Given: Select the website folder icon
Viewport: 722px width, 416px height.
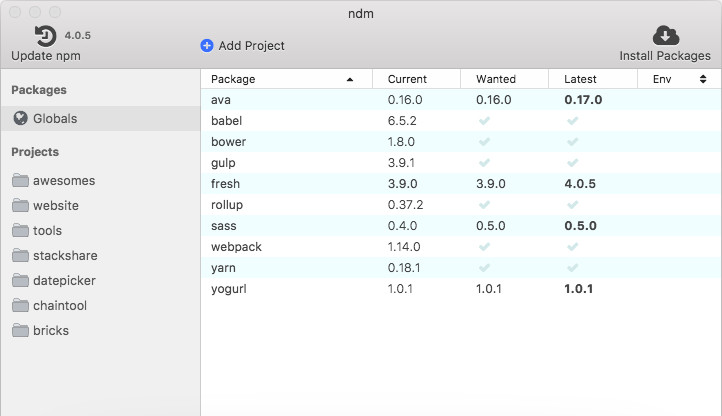Looking at the screenshot, I should [21, 206].
